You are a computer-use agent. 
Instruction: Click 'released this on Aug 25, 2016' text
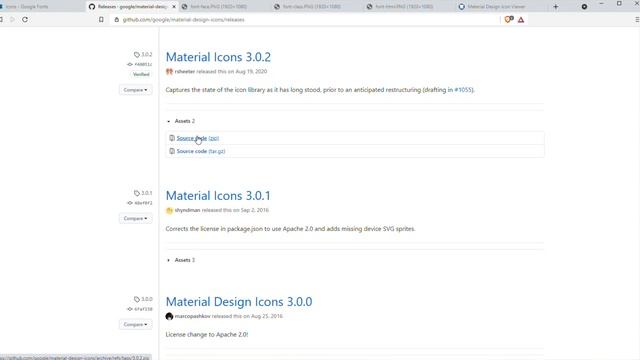click(x=247, y=316)
